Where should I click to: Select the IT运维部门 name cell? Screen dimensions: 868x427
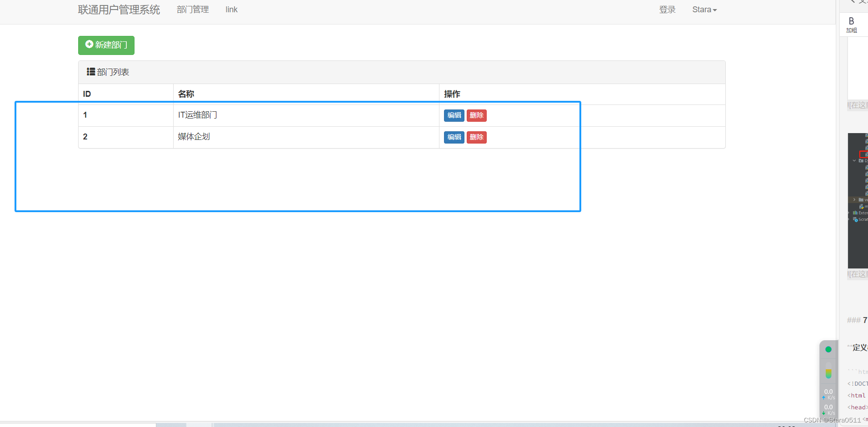point(306,115)
